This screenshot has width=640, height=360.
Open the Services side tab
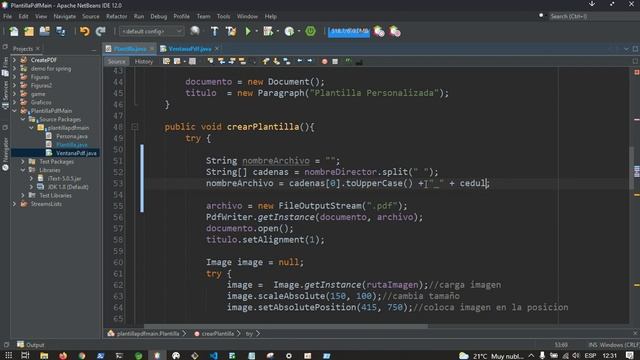5,94
